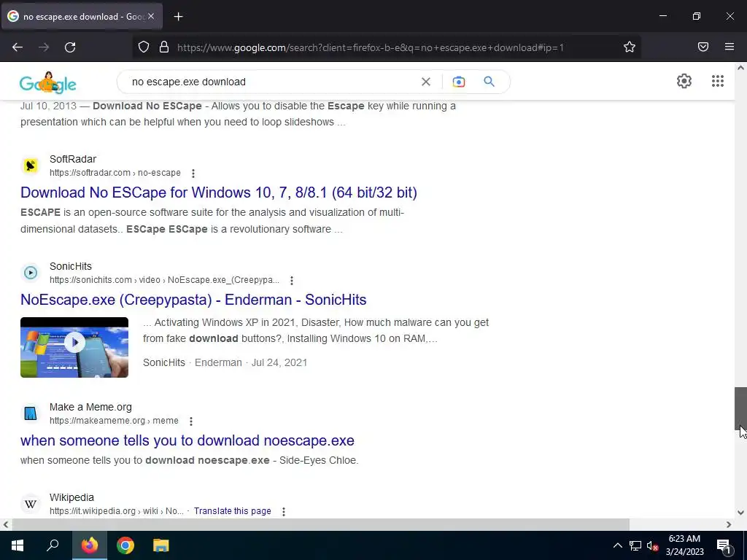This screenshot has height=560, width=747.
Task: Launch Chrome from the taskbar
Action: point(125,545)
